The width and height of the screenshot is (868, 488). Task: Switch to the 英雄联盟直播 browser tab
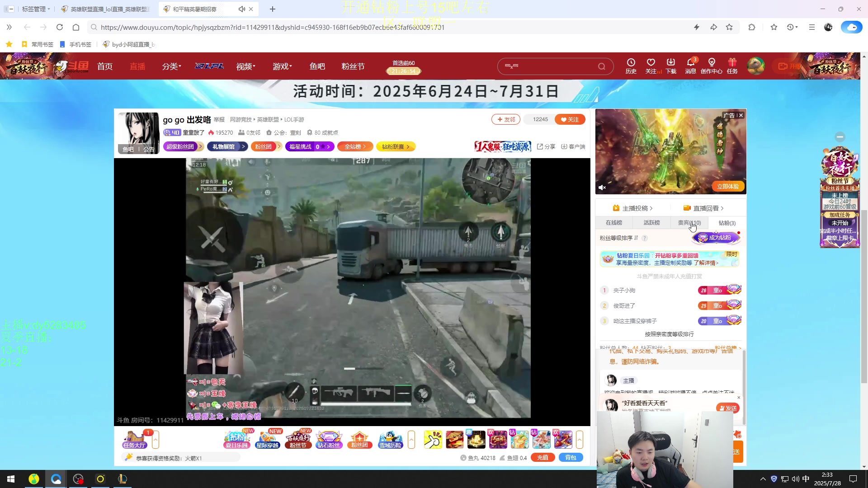click(107, 9)
